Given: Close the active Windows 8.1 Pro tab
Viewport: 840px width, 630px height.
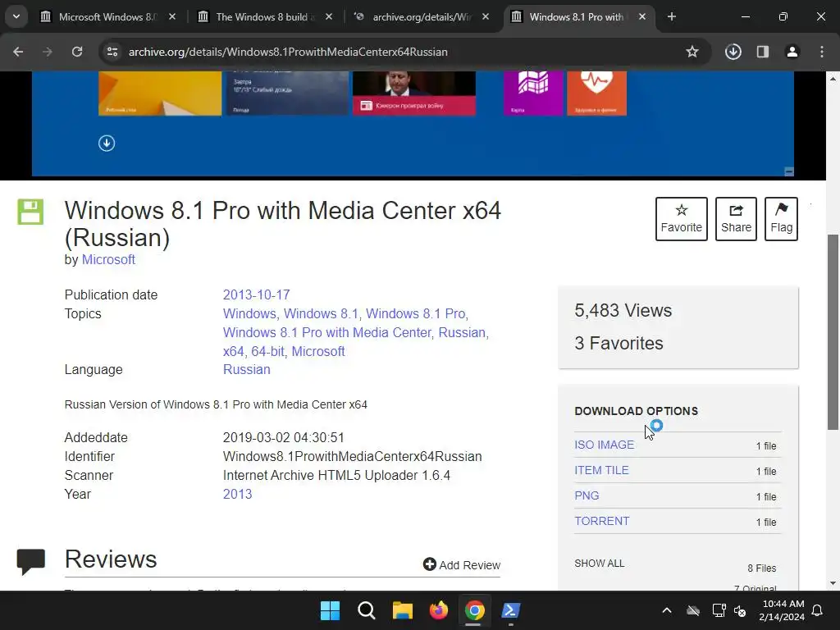Looking at the screenshot, I should pos(642,16).
